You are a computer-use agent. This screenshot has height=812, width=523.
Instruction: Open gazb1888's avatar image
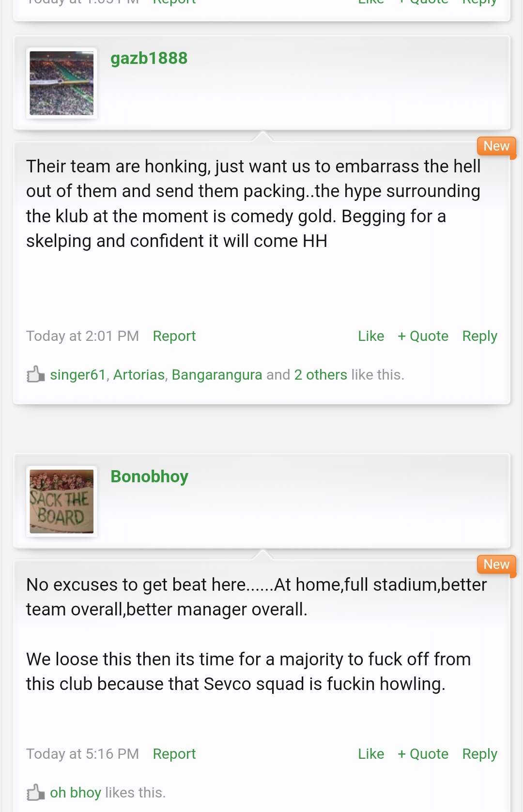[x=62, y=83]
